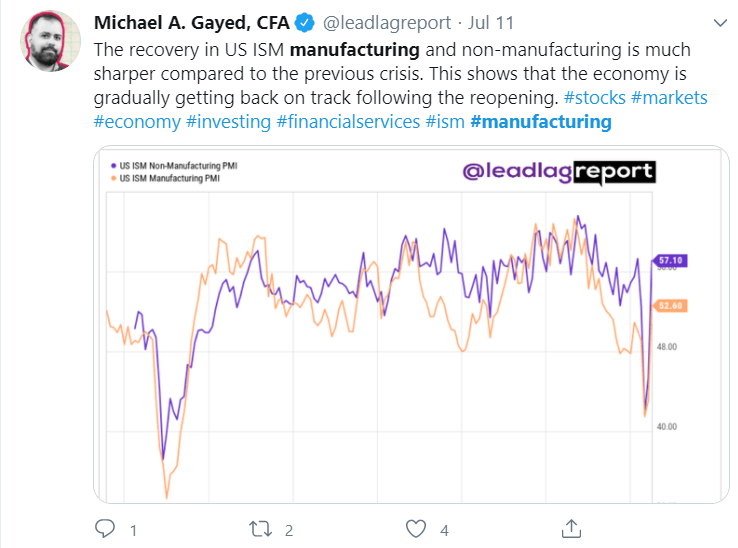Click the 57.10 purple value label

pos(669,261)
